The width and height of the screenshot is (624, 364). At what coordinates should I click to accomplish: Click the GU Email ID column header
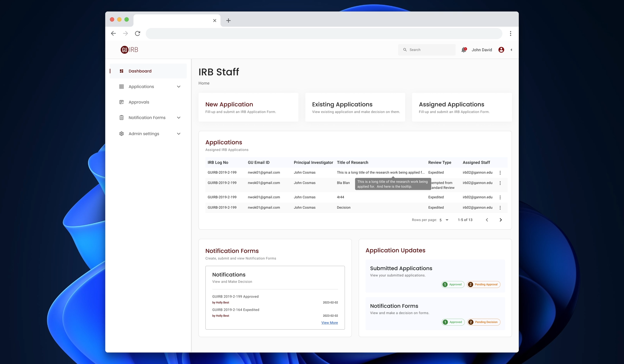[x=258, y=162]
